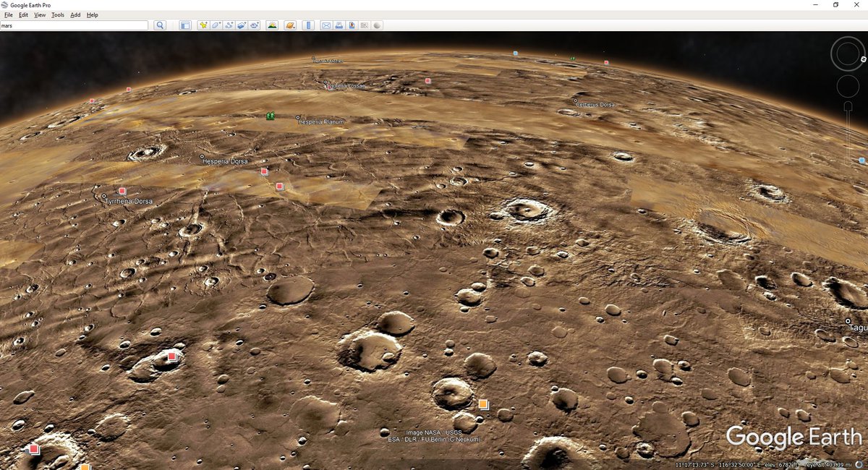Click the View in Google Maps icon
This screenshot has height=470, width=868.
tap(364, 25)
